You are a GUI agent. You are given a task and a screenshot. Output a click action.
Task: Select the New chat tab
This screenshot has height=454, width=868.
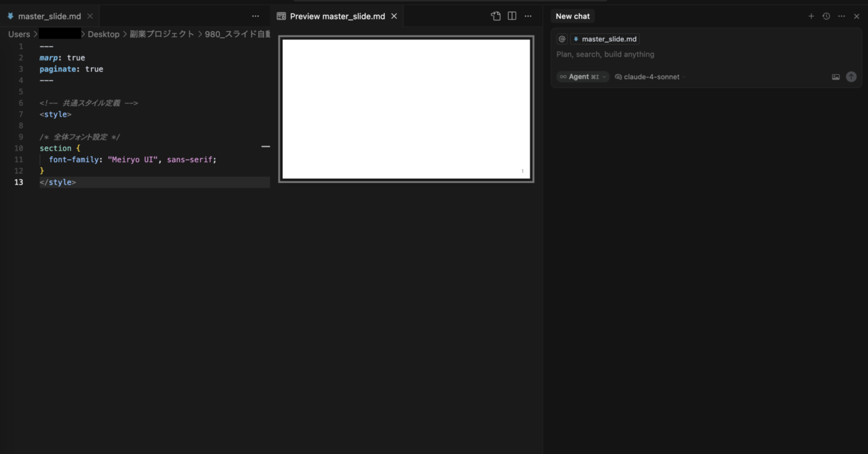tap(572, 16)
